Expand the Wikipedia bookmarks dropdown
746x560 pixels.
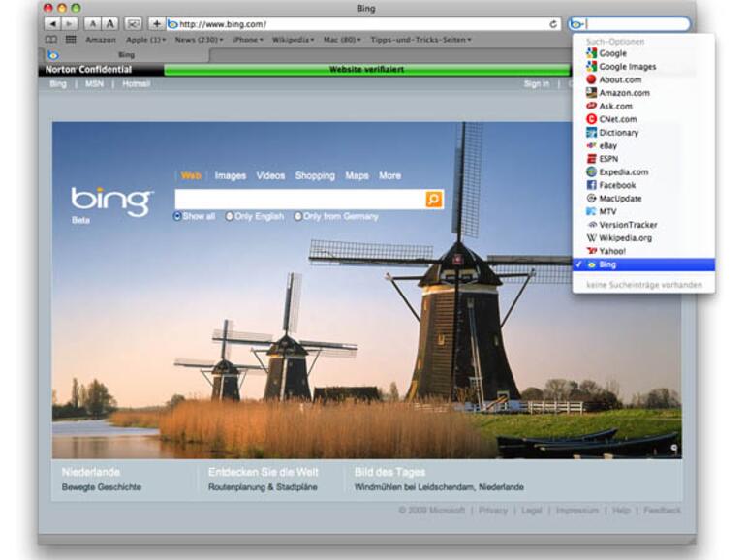point(293,40)
